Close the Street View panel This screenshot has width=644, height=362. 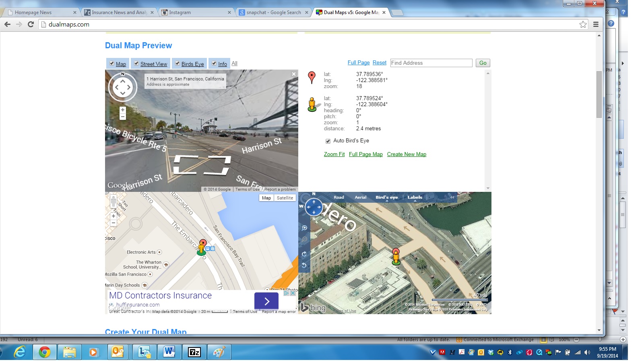coord(294,74)
